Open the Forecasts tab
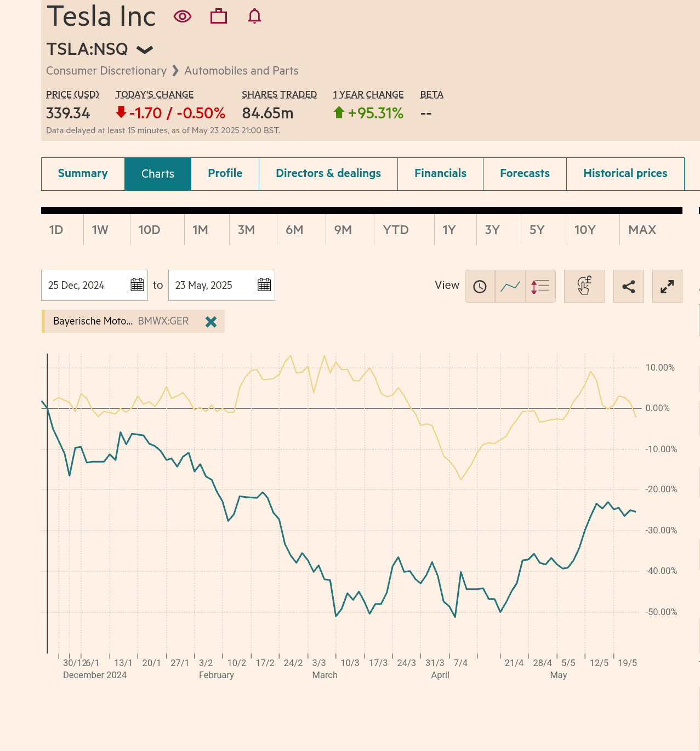This screenshot has height=751, width=700. pyautogui.click(x=525, y=174)
